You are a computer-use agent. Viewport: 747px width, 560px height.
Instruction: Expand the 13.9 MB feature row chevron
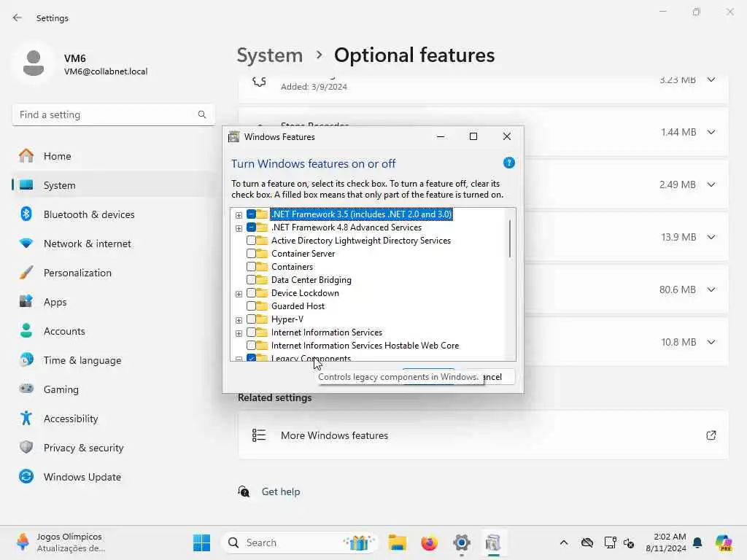(711, 237)
